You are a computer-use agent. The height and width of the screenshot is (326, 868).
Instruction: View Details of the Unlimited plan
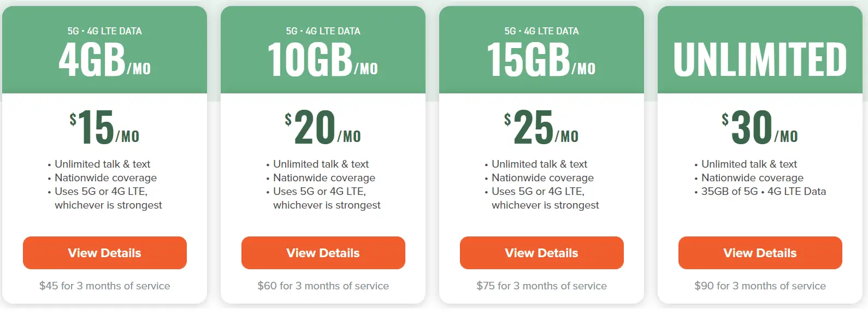point(760,253)
